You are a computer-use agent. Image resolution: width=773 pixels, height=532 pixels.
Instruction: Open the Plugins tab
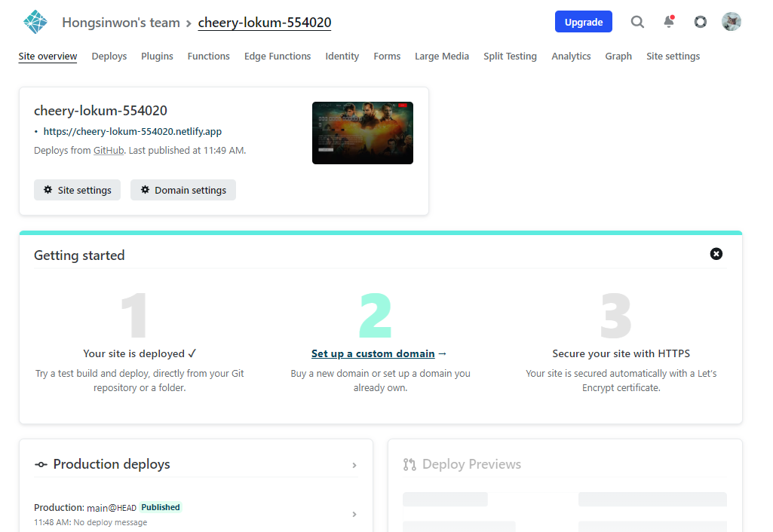pos(158,57)
